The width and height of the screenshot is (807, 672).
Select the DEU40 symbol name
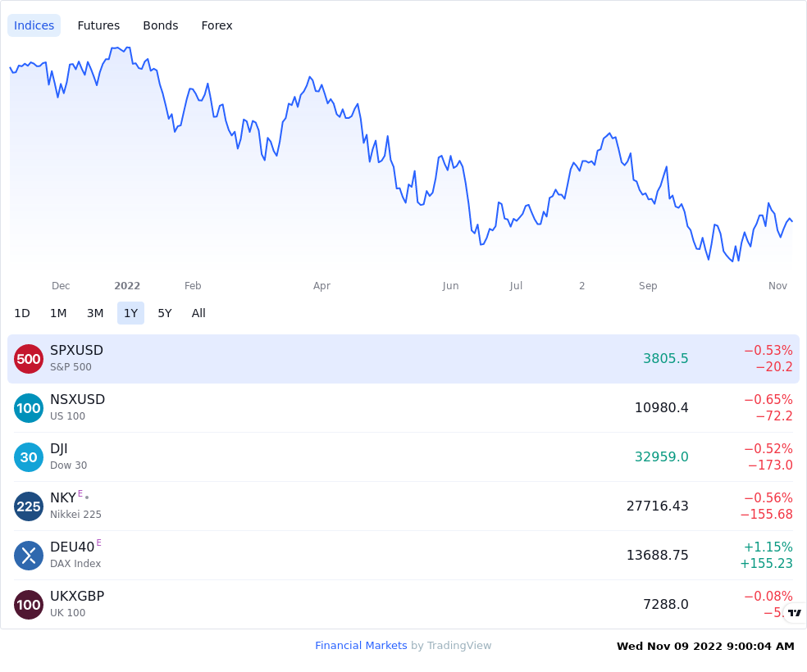click(72, 547)
